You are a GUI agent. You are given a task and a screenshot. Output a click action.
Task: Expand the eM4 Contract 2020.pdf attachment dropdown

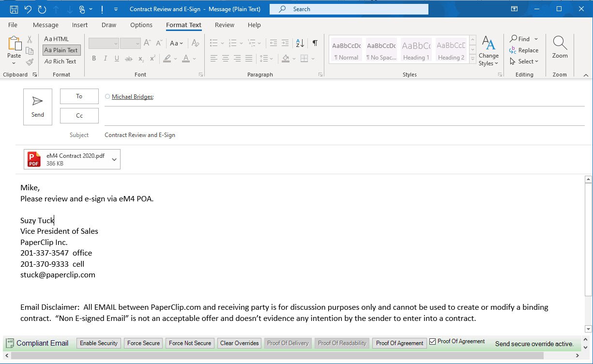tap(114, 159)
